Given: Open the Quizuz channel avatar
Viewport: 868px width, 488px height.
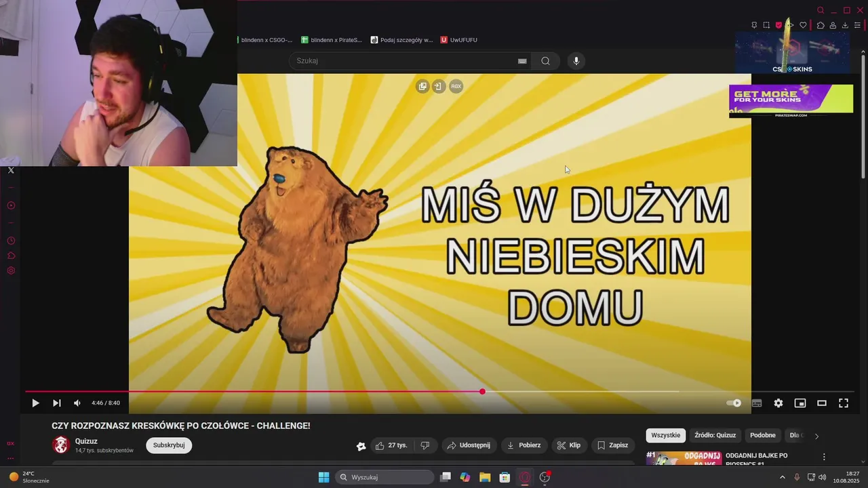Looking at the screenshot, I should (61, 445).
